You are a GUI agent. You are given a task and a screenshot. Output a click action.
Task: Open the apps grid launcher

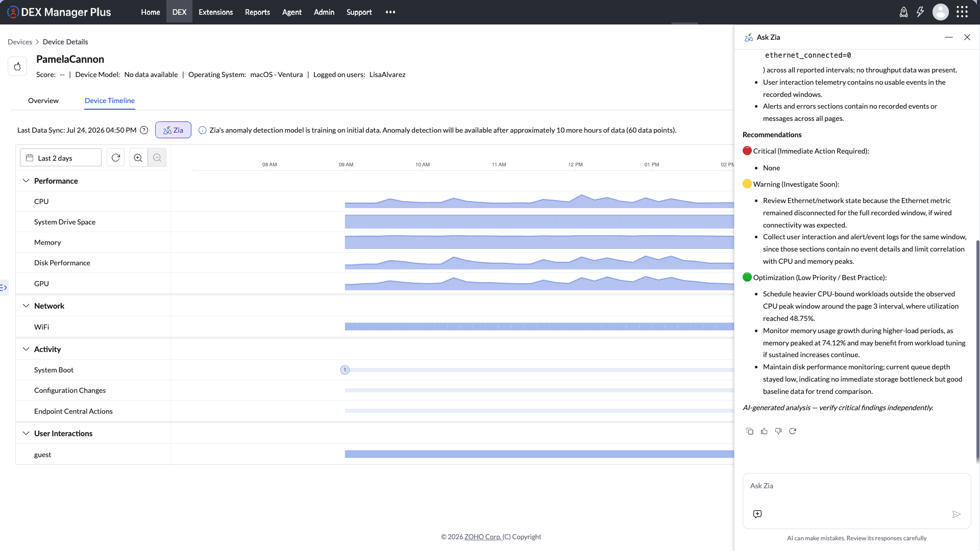[x=962, y=12]
